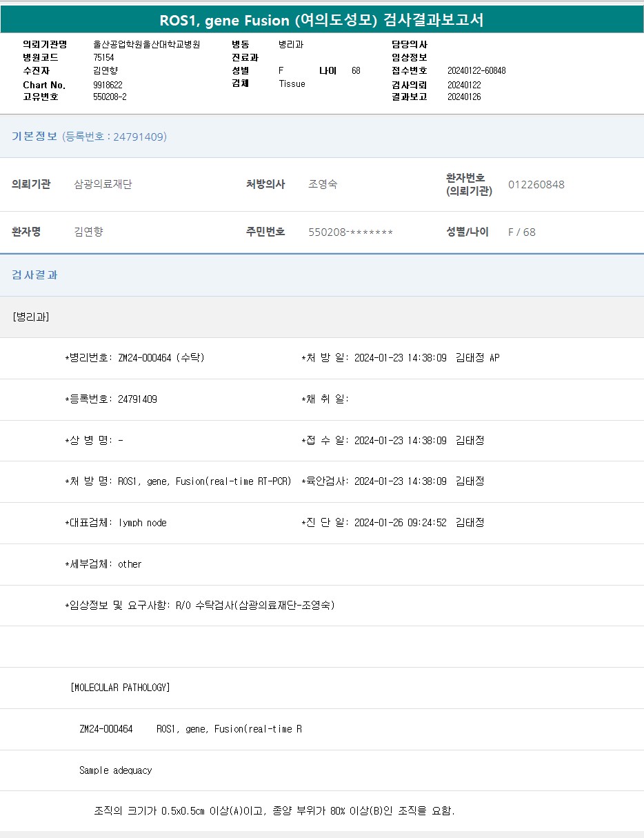This screenshot has width=644, height=838.
Task: Click the 대표검체 lymph node value
Action: click(x=142, y=523)
